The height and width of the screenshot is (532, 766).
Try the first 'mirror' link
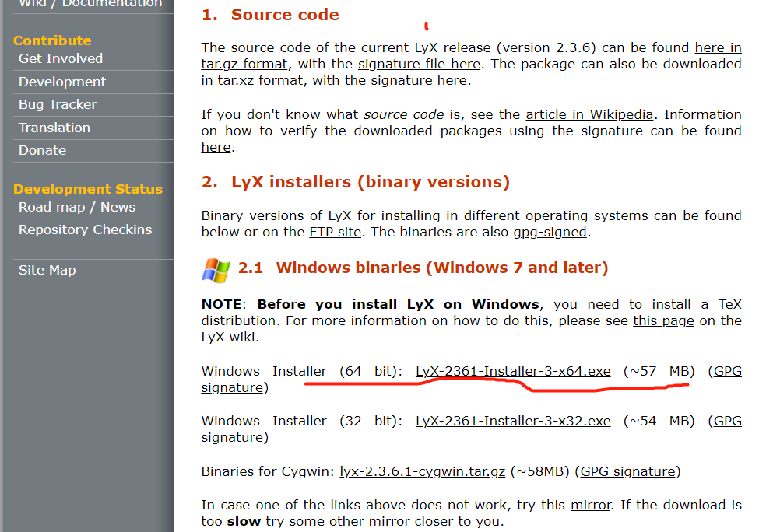[591, 505]
